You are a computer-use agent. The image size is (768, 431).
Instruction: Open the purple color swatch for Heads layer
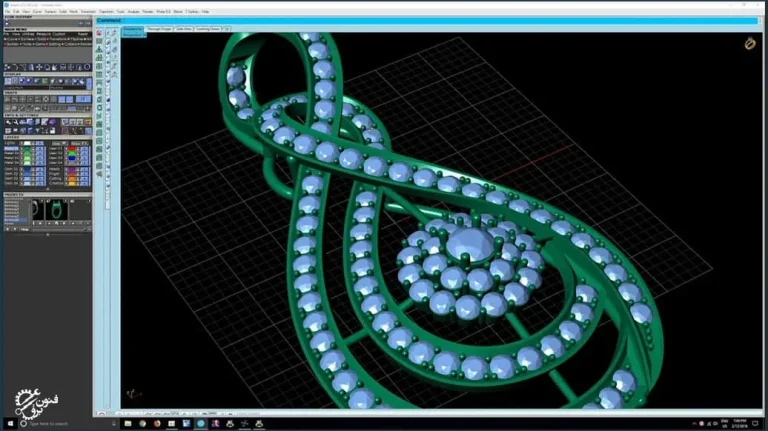pos(72,169)
